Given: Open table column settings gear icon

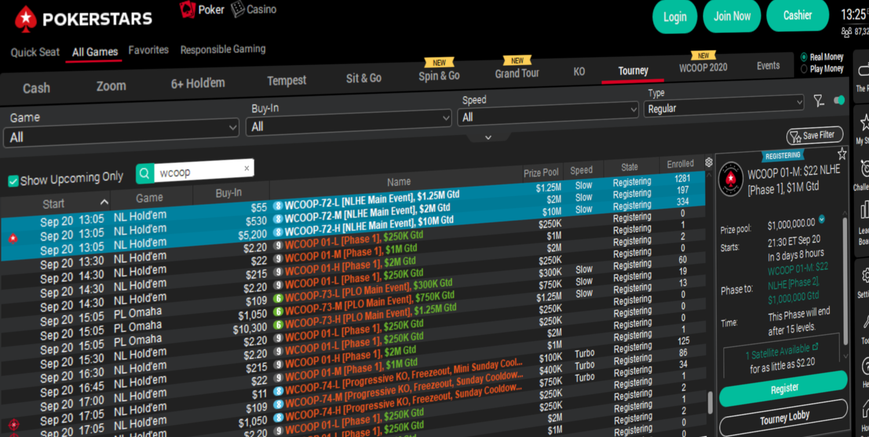Looking at the screenshot, I should tap(708, 162).
